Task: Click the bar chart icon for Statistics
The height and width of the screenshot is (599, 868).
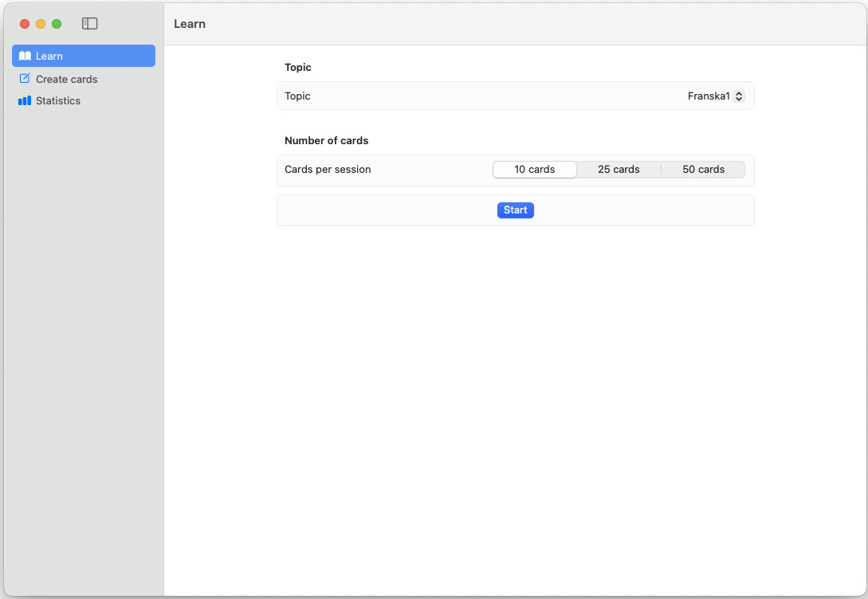Action: [x=25, y=101]
